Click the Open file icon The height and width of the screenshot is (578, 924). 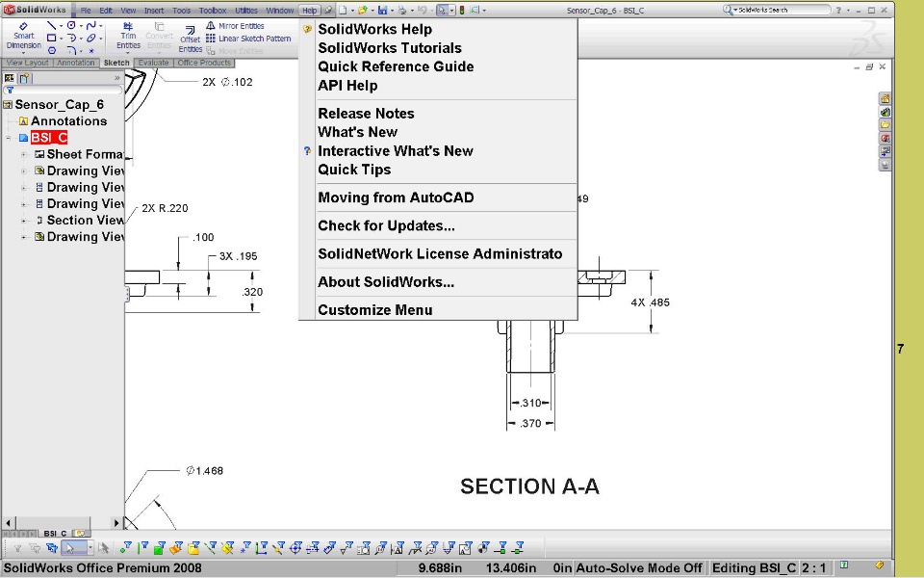tap(363, 10)
